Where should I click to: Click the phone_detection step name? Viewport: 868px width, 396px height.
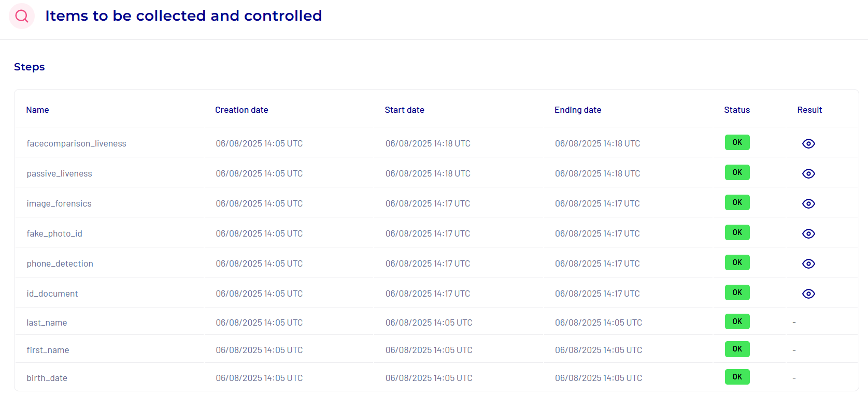(60, 263)
